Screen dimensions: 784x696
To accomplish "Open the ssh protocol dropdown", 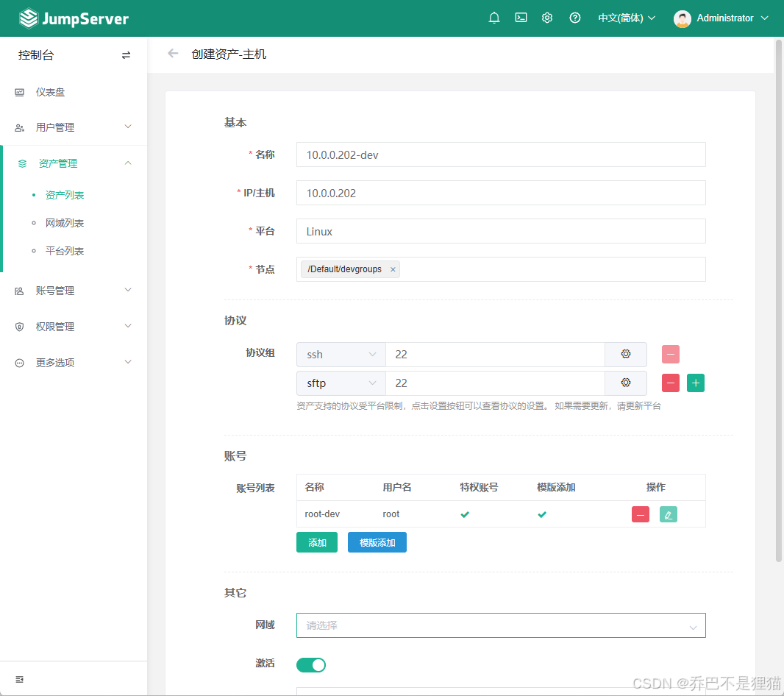I will tap(341, 355).
